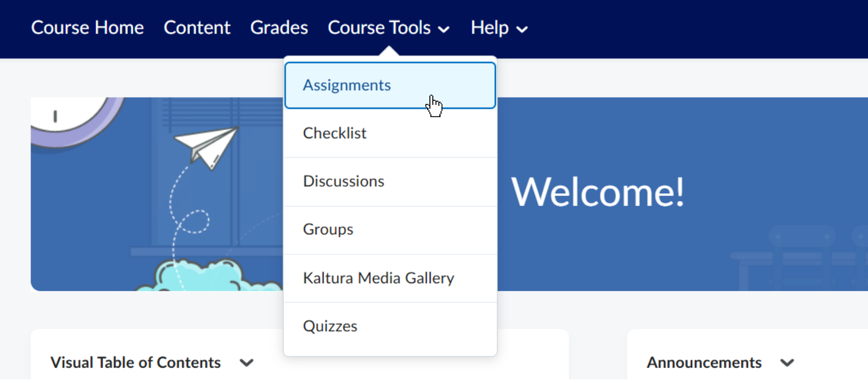Screen dimensions: 868x383
Task: Open the Help menu label
Action: pyautogui.click(x=489, y=28)
